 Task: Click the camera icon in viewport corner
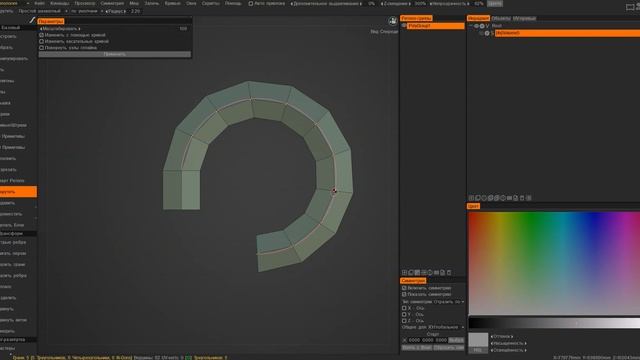click(393, 20)
